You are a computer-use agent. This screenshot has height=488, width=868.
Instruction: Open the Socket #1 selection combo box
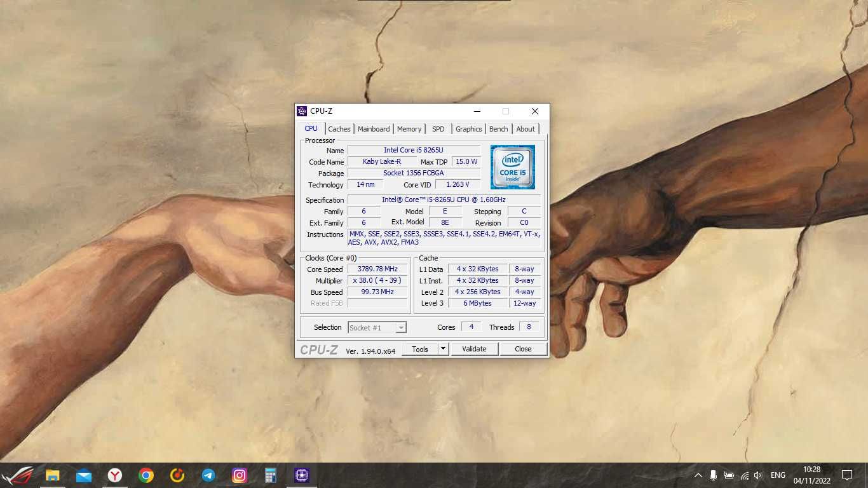(x=377, y=328)
